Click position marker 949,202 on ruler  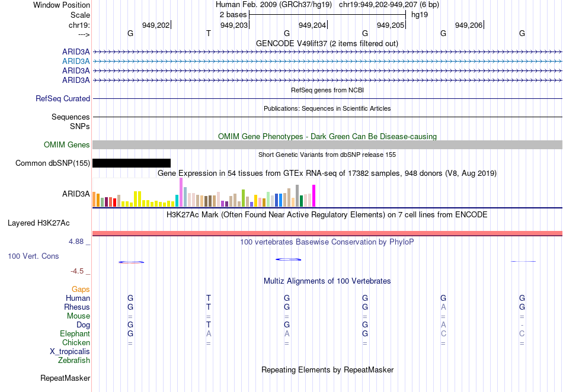coord(156,25)
